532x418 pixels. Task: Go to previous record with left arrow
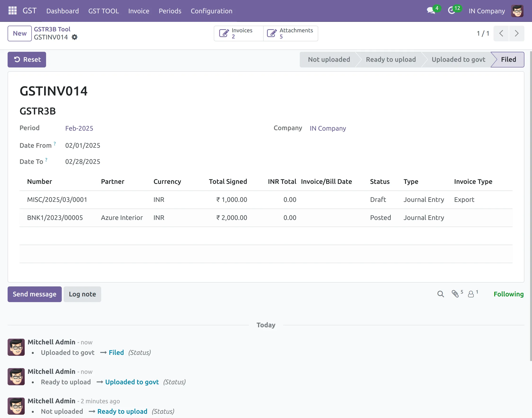coord(501,33)
